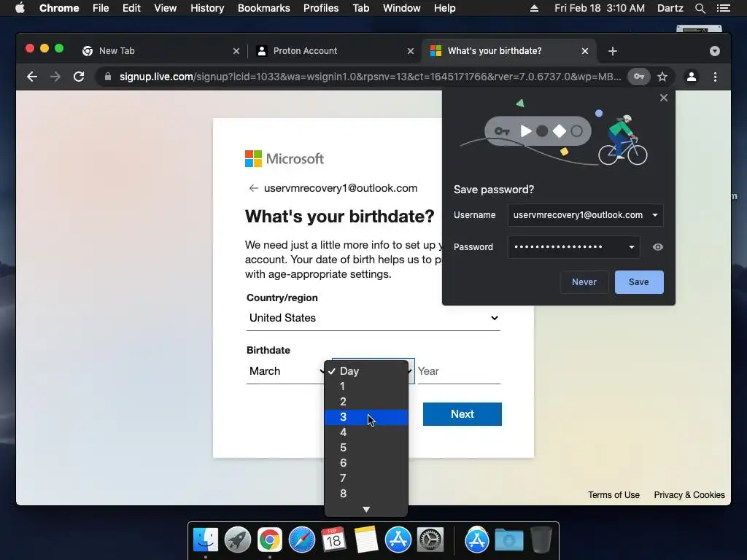Image resolution: width=747 pixels, height=560 pixels.
Task: Open Safari from the dock
Action: pos(301,540)
